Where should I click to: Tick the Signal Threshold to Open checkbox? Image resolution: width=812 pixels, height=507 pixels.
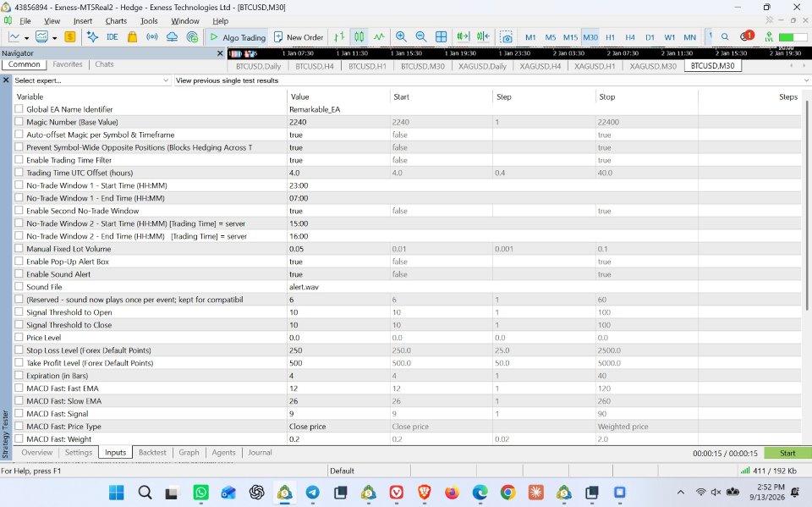point(19,311)
